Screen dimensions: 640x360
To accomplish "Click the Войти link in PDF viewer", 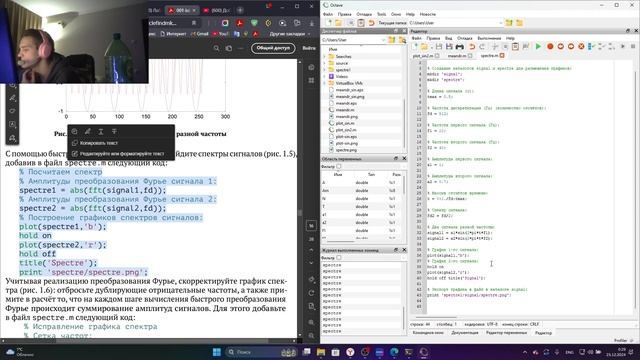I will (x=309, y=48).
